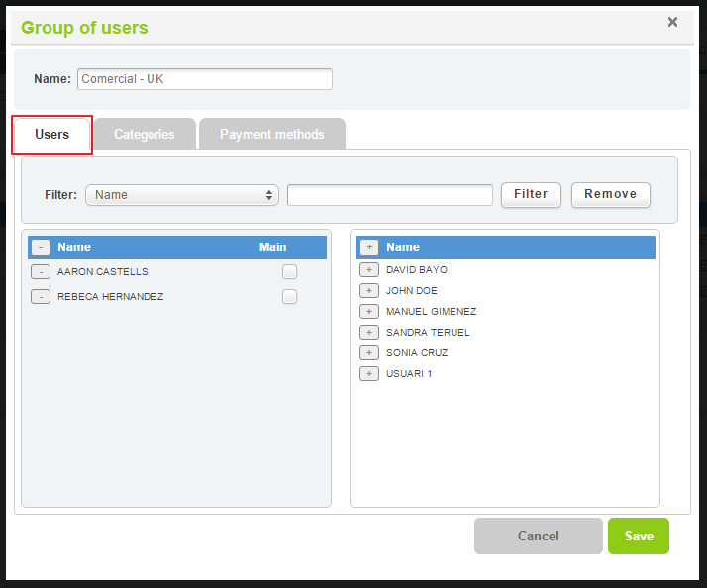The width and height of the screenshot is (707, 588).
Task: Click the Remove filter button
Action: click(x=611, y=194)
